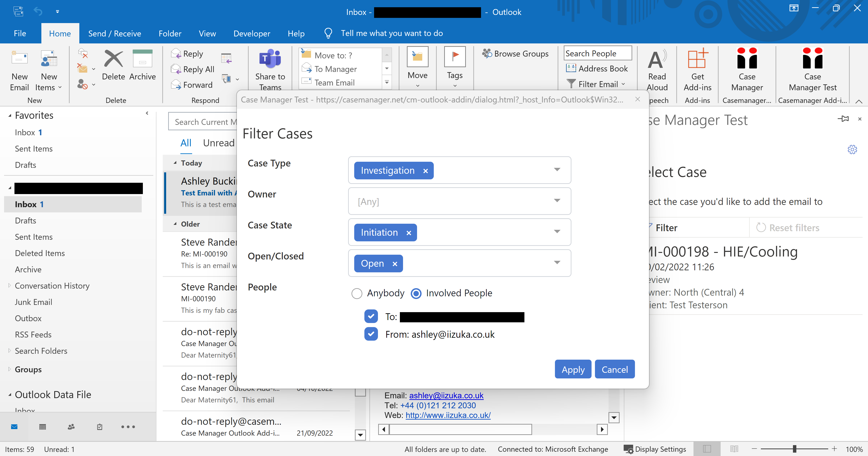
Task: Expand the Search Folders node
Action: pos(9,350)
